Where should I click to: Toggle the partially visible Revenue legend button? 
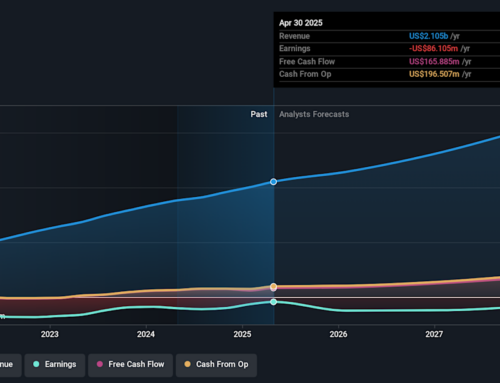coord(10,365)
